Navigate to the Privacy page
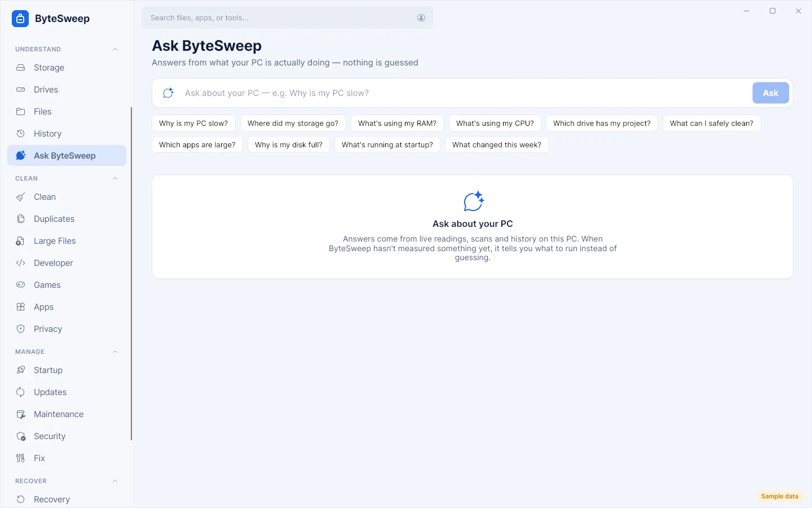The image size is (812, 508). point(67,329)
